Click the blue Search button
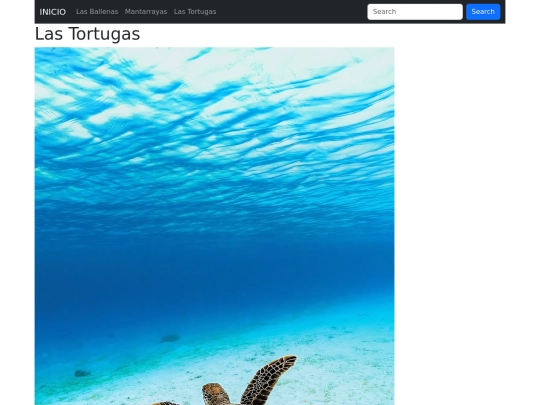Viewport: 540px width, 405px height. (483, 12)
